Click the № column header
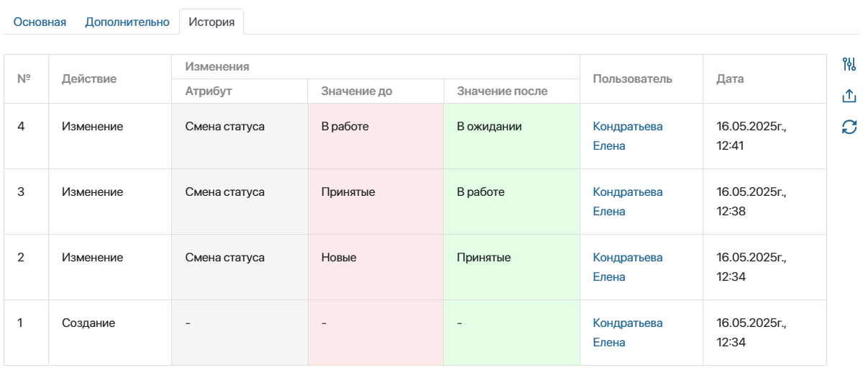 (24, 78)
